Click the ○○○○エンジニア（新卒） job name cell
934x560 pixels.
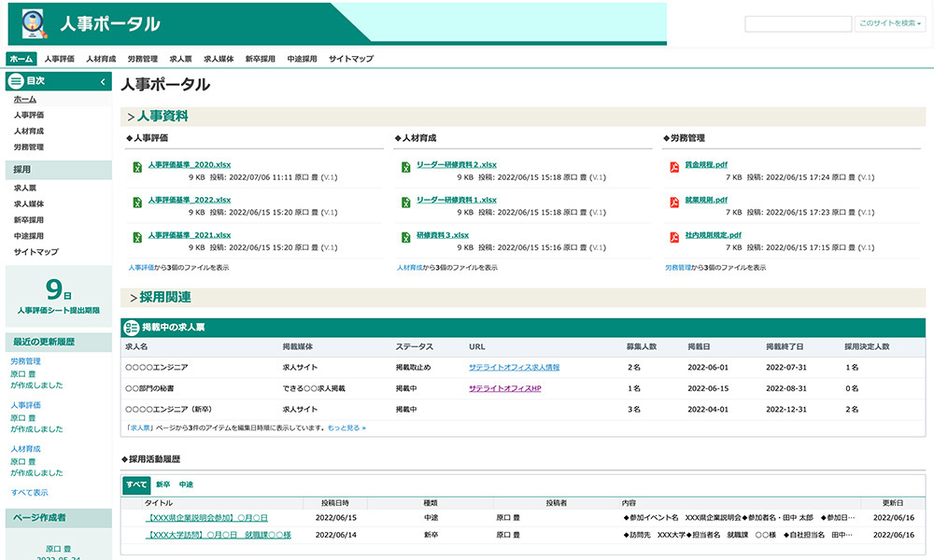click(x=168, y=410)
